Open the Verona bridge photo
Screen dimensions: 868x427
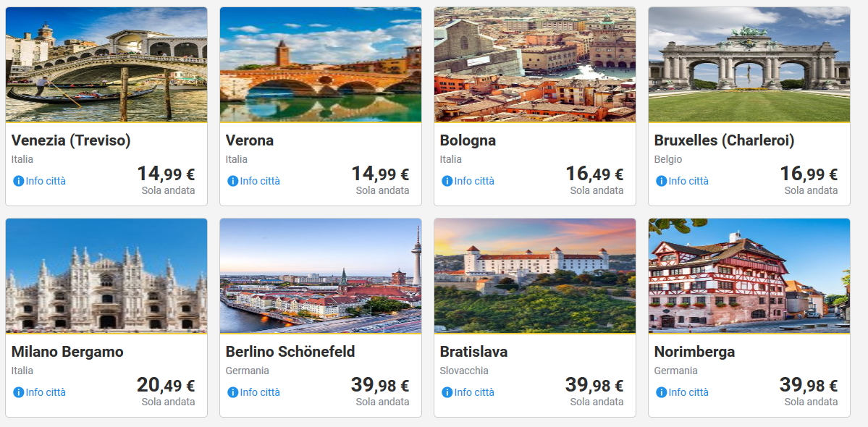coord(321,64)
